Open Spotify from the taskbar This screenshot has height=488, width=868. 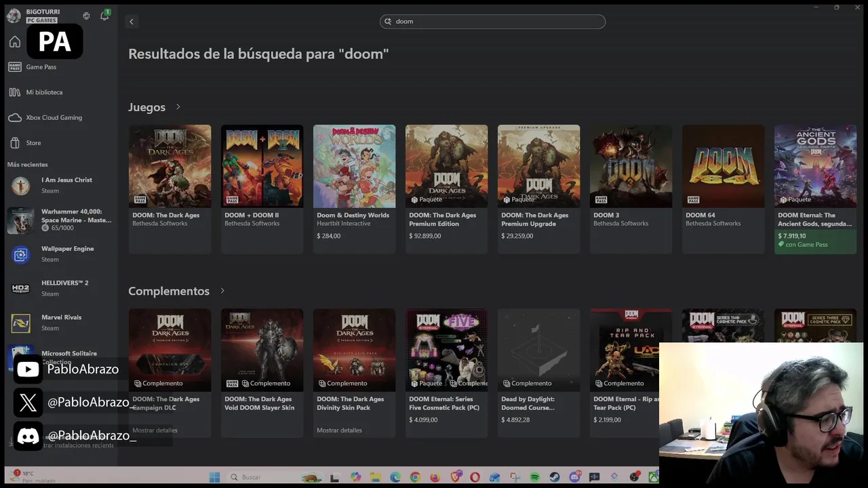(534, 477)
